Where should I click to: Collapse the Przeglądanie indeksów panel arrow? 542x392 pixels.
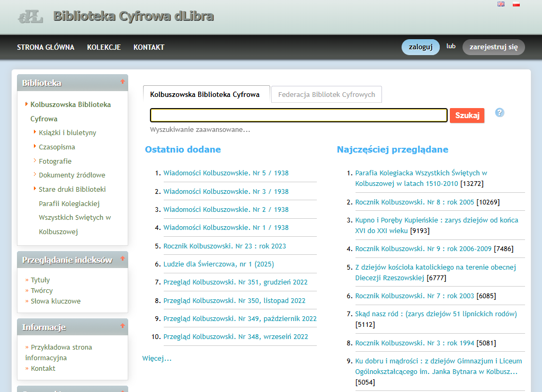(x=122, y=259)
